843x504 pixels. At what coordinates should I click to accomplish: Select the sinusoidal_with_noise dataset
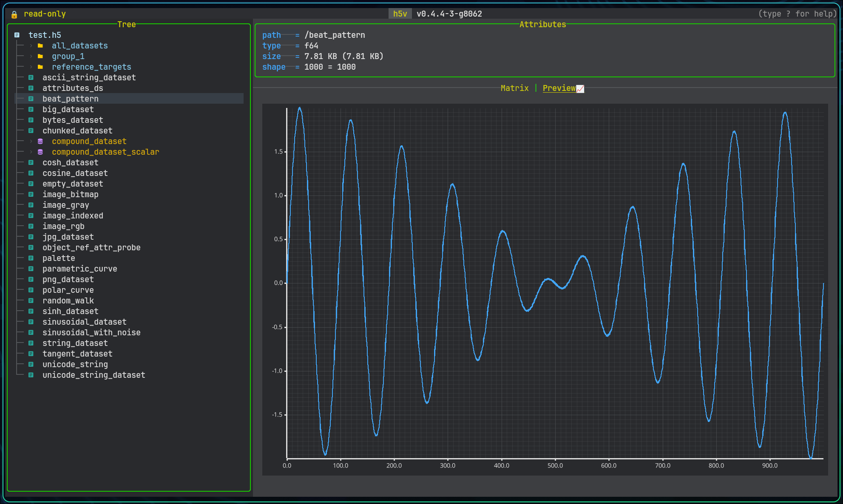(x=91, y=332)
